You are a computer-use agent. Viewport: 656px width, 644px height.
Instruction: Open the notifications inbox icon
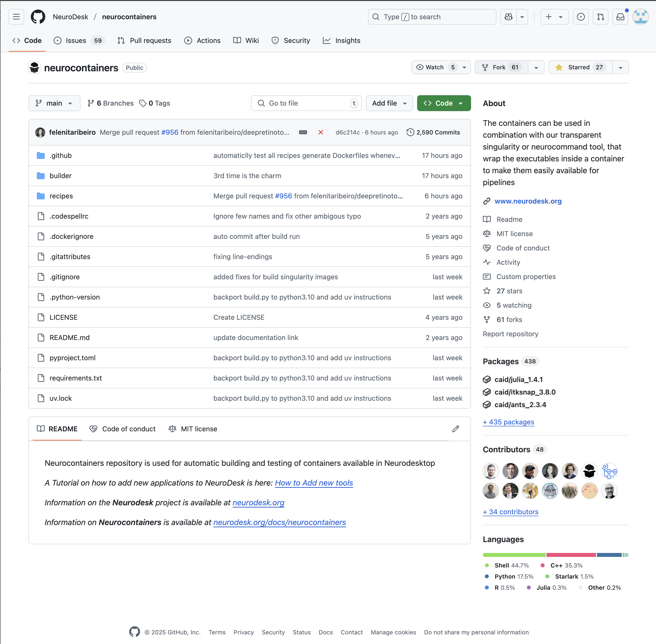(x=620, y=17)
